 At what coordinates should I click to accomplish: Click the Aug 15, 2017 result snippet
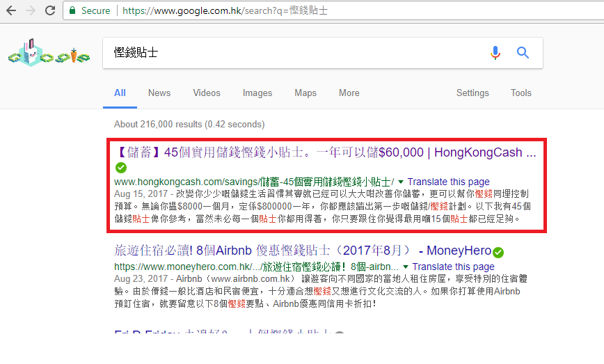(322, 206)
